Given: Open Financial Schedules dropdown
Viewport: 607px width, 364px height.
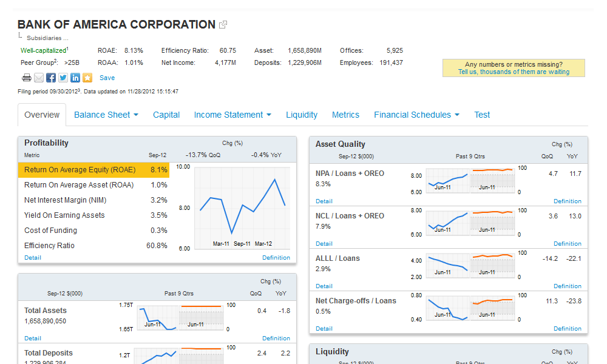Looking at the screenshot, I should click(416, 115).
